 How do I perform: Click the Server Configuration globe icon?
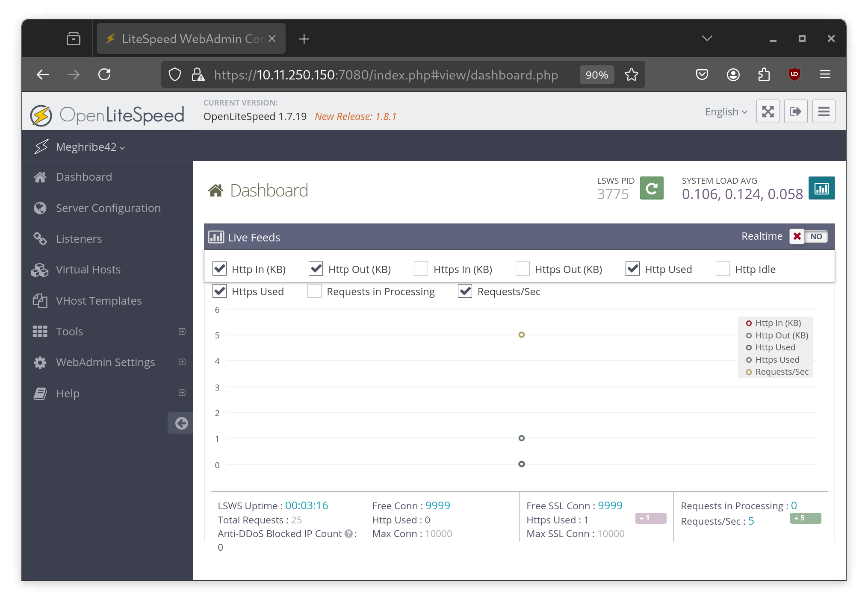coord(40,208)
